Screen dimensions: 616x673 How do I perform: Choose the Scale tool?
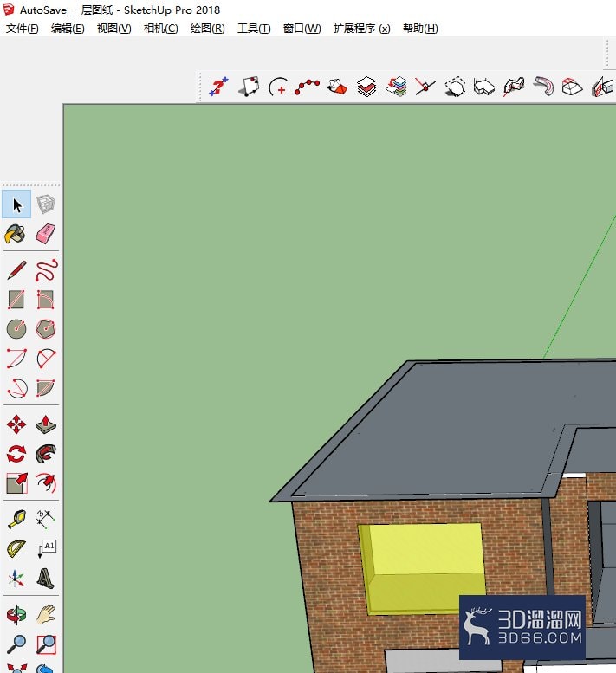pyautogui.click(x=16, y=483)
